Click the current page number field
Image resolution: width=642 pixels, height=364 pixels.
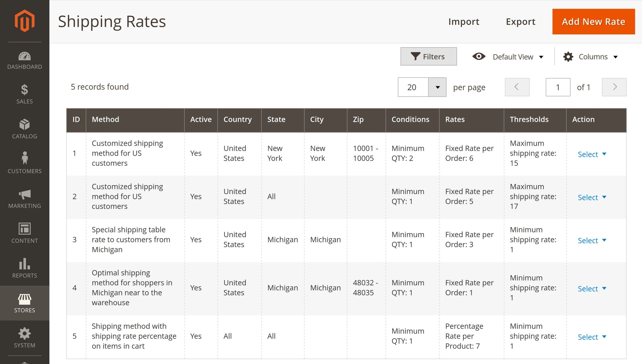558,87
